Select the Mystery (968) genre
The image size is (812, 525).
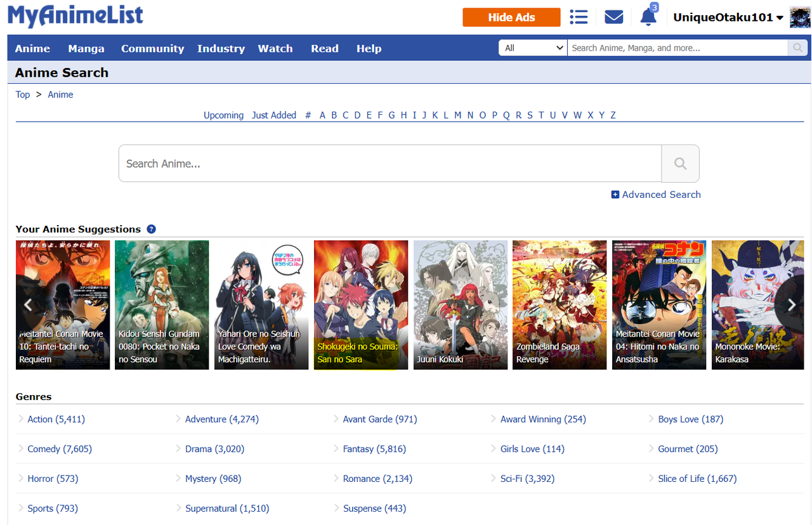pyautogui.click(x=213, y=479)
